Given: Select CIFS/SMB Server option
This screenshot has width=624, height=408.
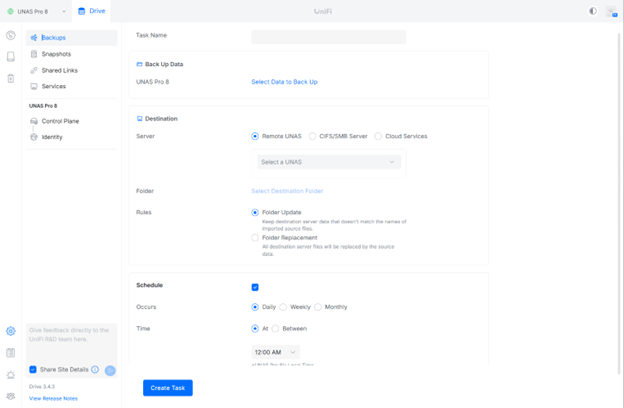Looking at the screenshot, I should point(312,136).
